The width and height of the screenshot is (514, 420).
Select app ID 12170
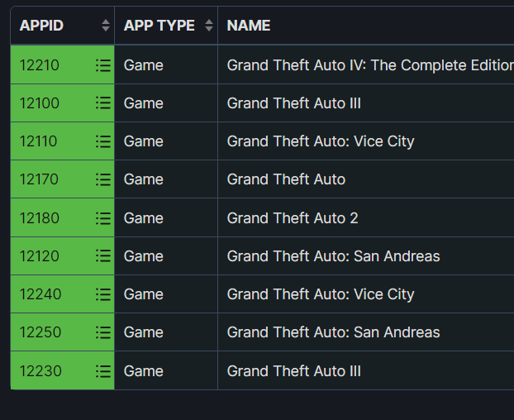point(39,179)
